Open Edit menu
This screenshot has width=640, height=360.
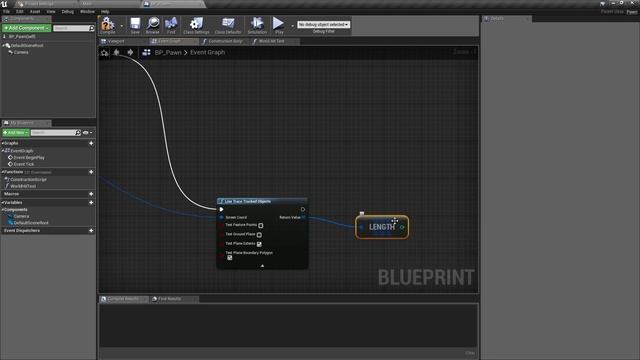[x=20, y=11]
